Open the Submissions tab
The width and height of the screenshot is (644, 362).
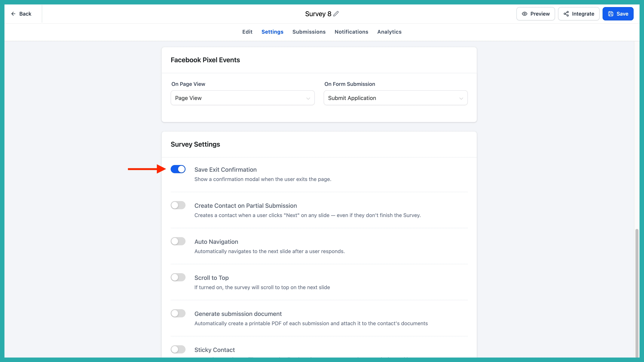[x=309, y=32]
